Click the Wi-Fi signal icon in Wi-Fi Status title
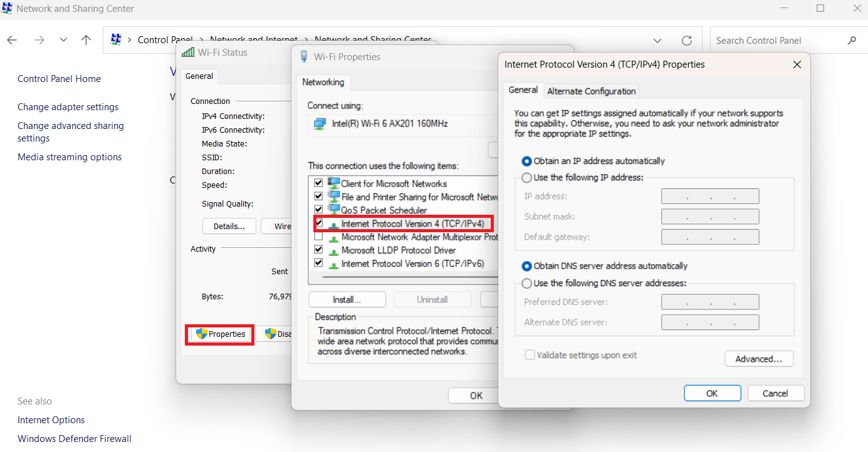868x452 pixels. (188, 53)
